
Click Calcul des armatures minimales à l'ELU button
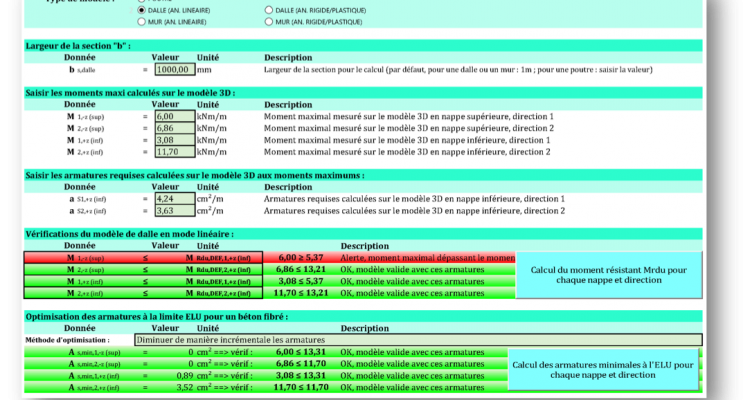tap(603, 370)
